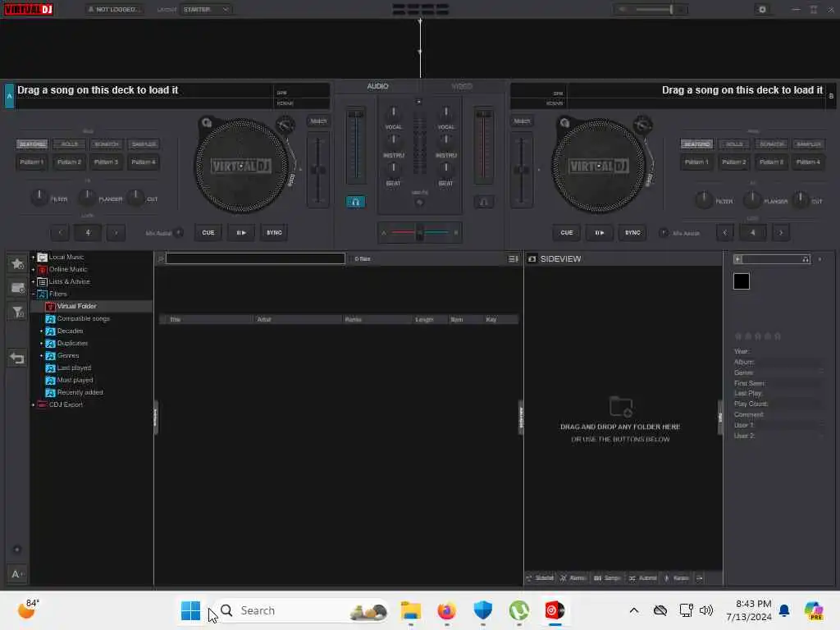Open VirtualDJ settings gear icon
This screenshot has width=840, height=630.
pyautogui.click(x=762, y=10)
